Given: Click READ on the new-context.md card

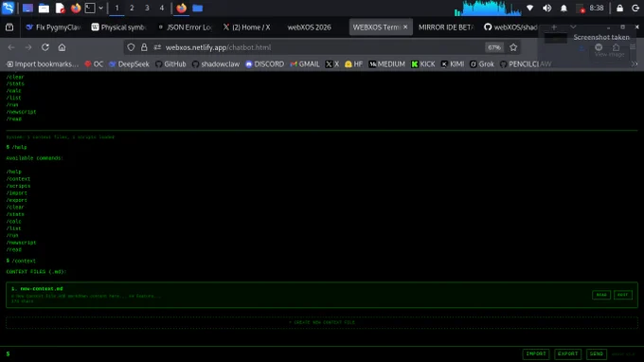Looking at the screenshot, I should click(600, 295).
